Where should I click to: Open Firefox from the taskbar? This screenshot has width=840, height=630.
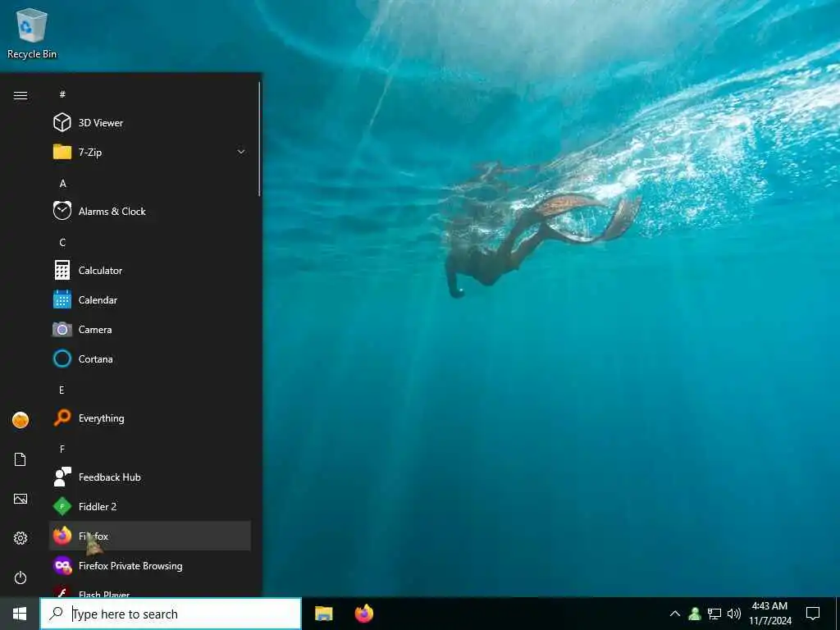364,614
